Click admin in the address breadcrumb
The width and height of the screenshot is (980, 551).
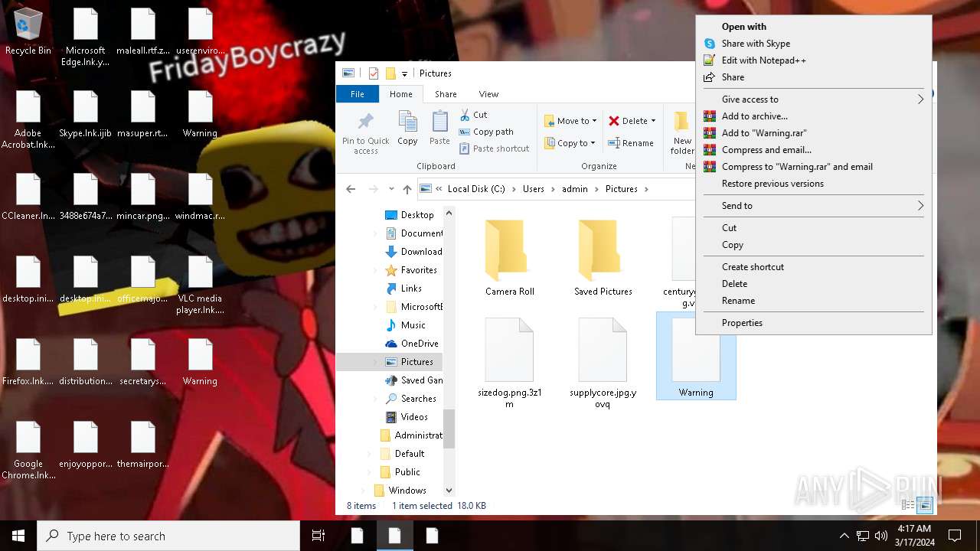click(x=575, y=189)
